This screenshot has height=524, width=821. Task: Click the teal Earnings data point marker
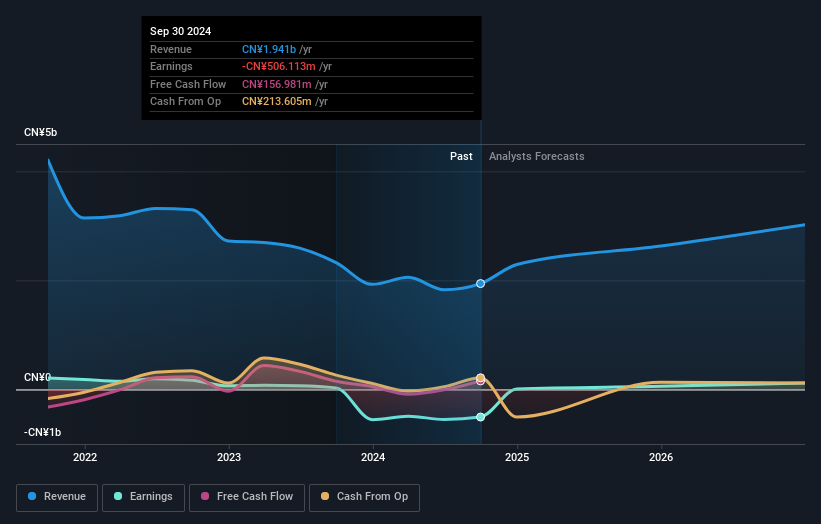480,417
